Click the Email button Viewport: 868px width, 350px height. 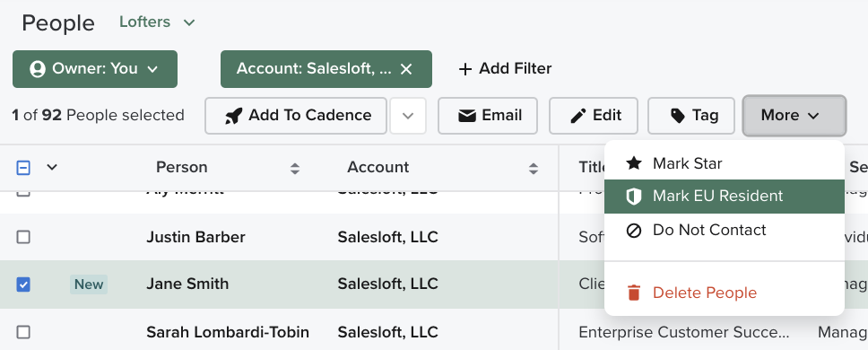(x=488, y=116)
